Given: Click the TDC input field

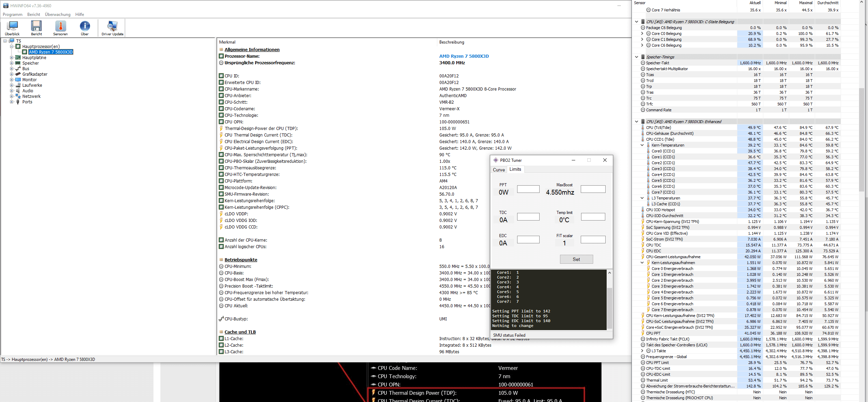Looking at the screenshot, I should coord(528,217).
